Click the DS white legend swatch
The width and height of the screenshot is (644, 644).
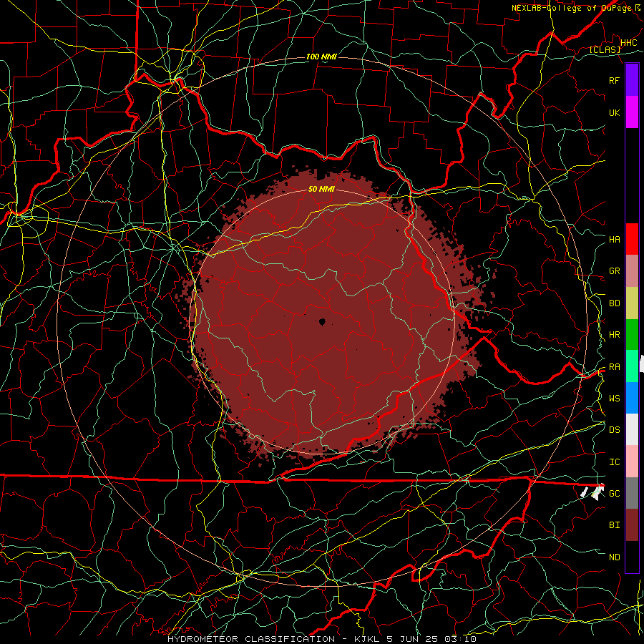pos(632,429)
